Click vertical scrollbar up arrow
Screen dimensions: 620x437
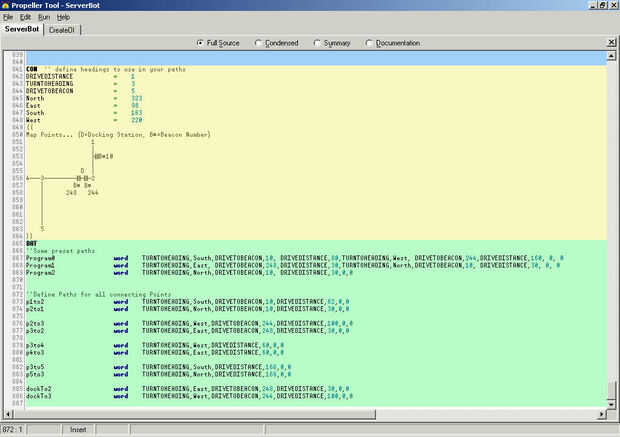point(611,56)
